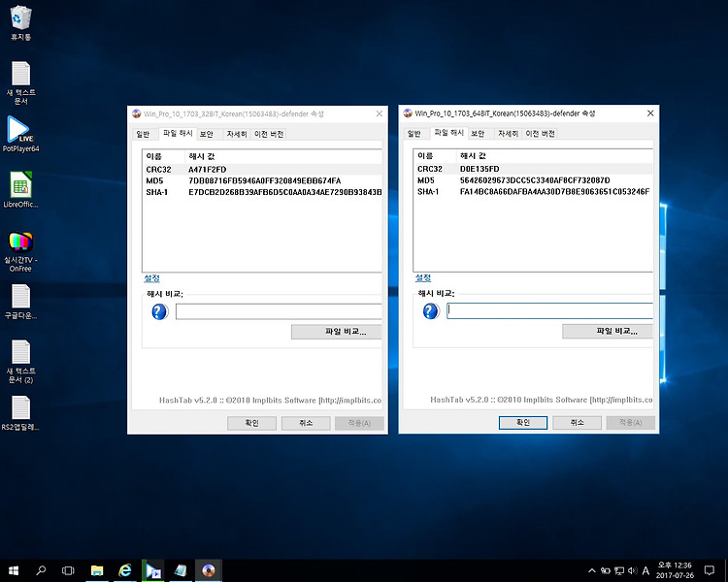Click 취소 button in 64BIT window
728x582 pixels.
(x=577, y=422)
